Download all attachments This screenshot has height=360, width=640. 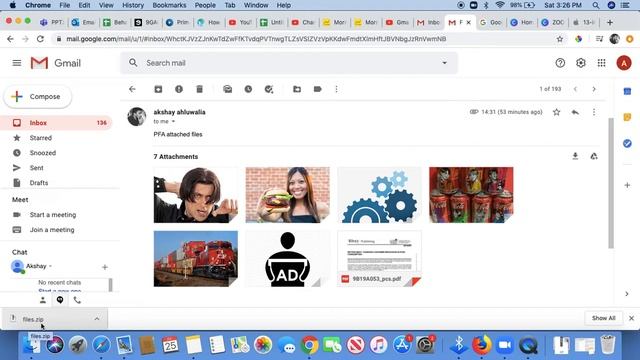575,156
